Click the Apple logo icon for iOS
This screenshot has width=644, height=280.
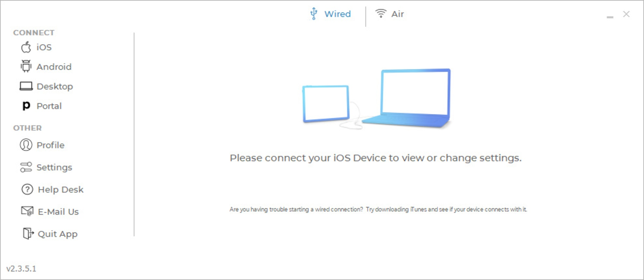click(x=26, y=47)
